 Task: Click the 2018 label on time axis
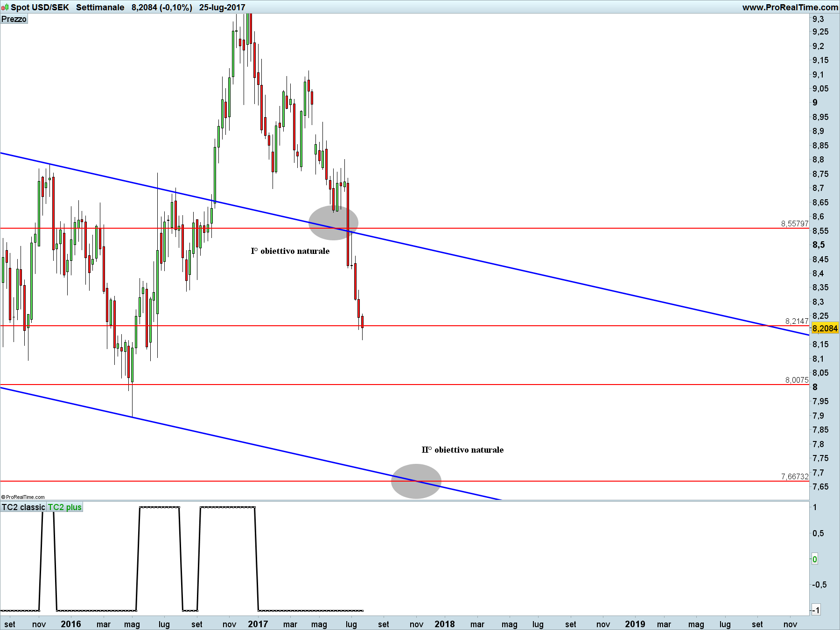pos(445,624)
